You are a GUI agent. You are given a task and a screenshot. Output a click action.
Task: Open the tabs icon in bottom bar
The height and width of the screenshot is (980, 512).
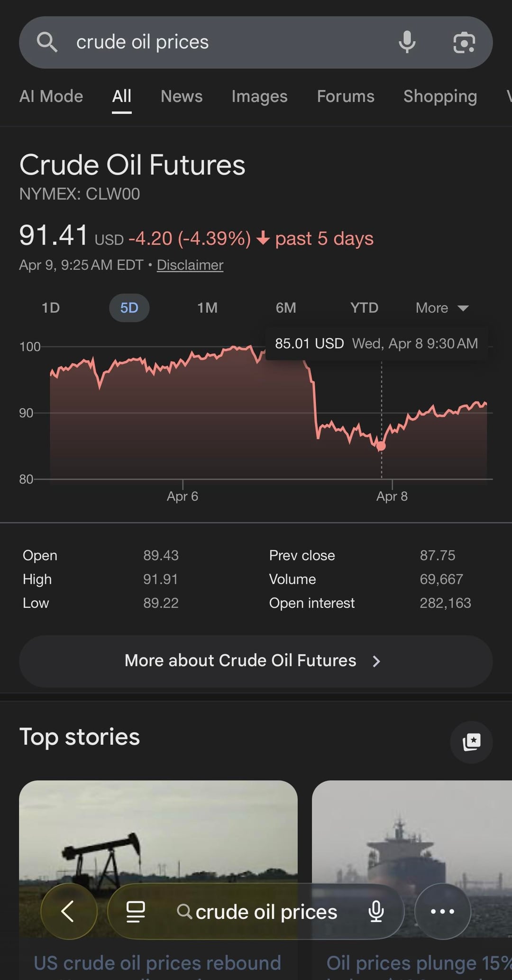(136, 911)
